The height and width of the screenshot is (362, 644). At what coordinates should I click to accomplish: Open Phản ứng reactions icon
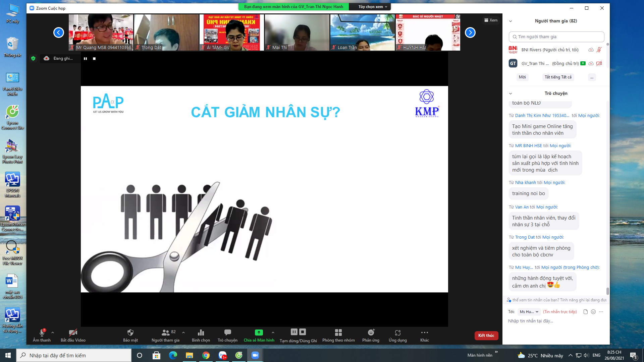pyautogui.click(x=371, y=333)
